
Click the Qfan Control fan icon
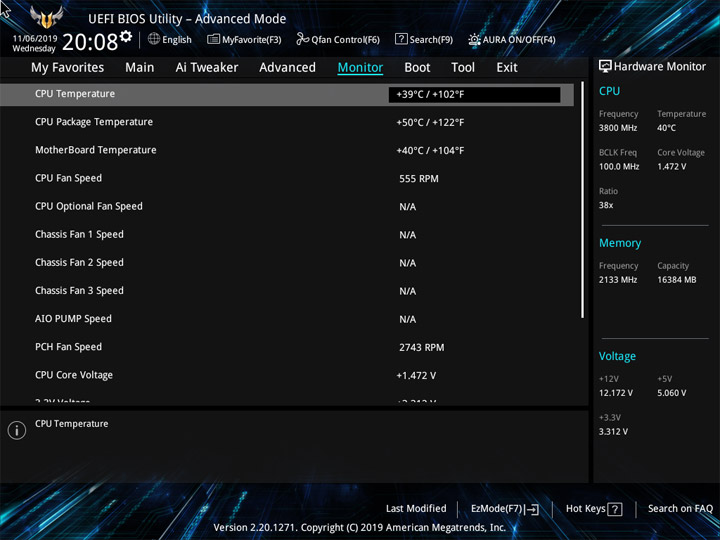(x=302, y=39)
